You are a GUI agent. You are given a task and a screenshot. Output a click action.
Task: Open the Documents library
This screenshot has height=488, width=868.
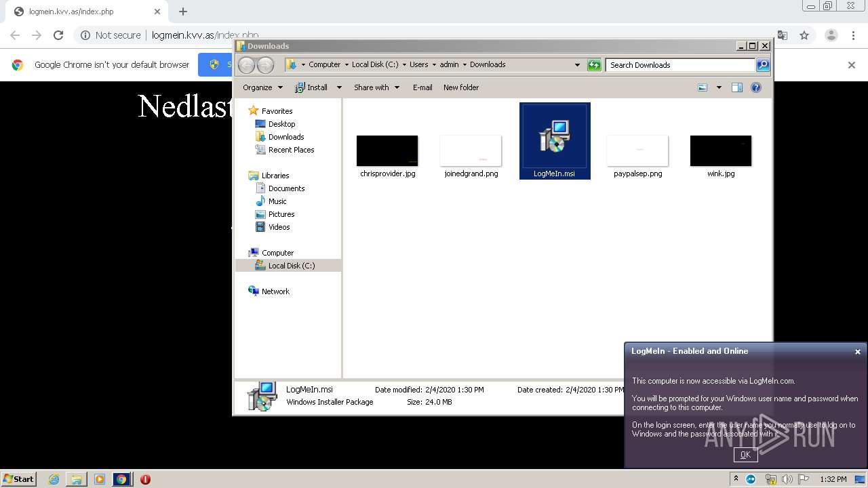click(x=286, y=188)
